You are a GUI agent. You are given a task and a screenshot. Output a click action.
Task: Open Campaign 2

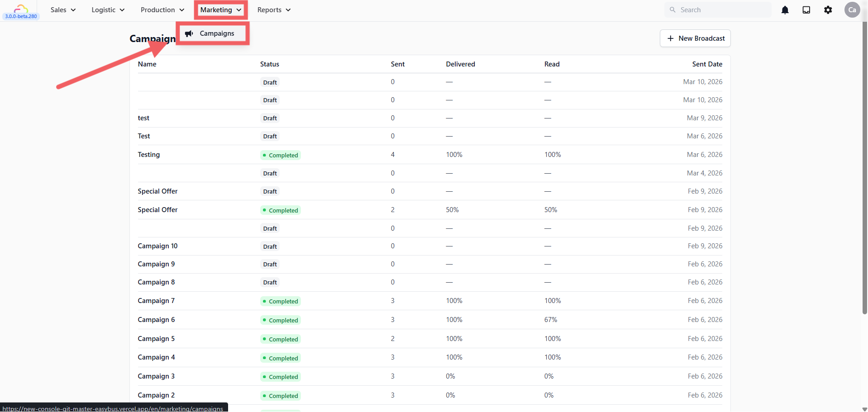click(430, 395)
